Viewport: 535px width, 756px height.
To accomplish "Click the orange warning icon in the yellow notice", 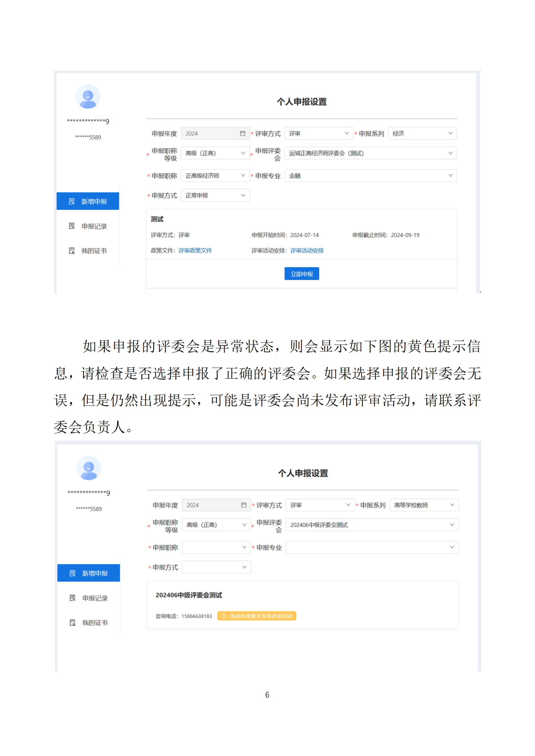I will pyautogui.click(x=224, y=616).
